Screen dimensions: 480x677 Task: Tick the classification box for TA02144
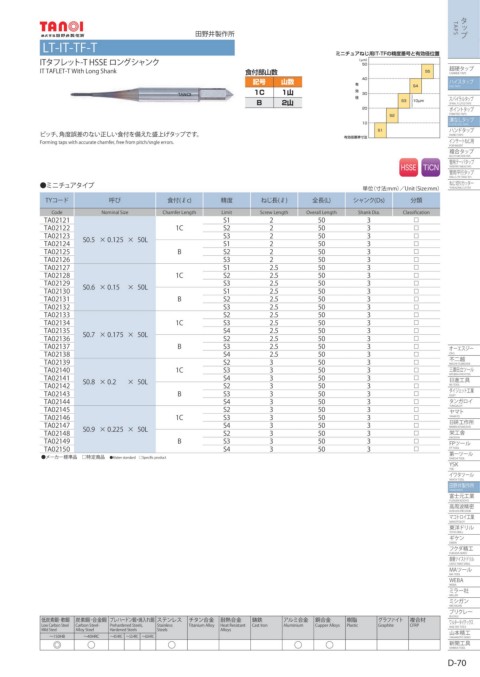pos(416,402)
